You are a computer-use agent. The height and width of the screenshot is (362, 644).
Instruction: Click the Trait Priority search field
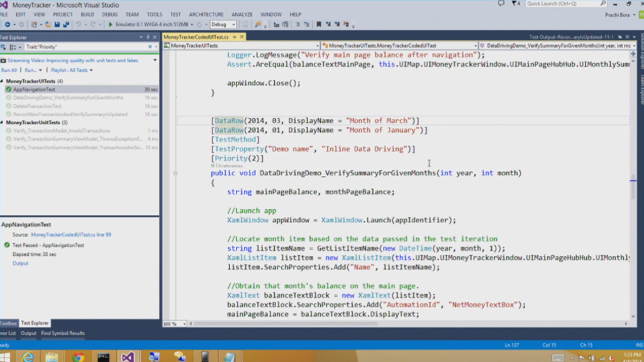pyautogui.click(x=86, y=47)
